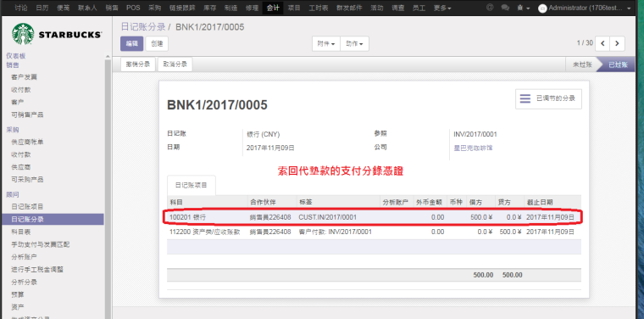Go to the previous record arrow
The width and height of the screenshot is (644, 319).
pyautogui.click(x=602, y=43)
